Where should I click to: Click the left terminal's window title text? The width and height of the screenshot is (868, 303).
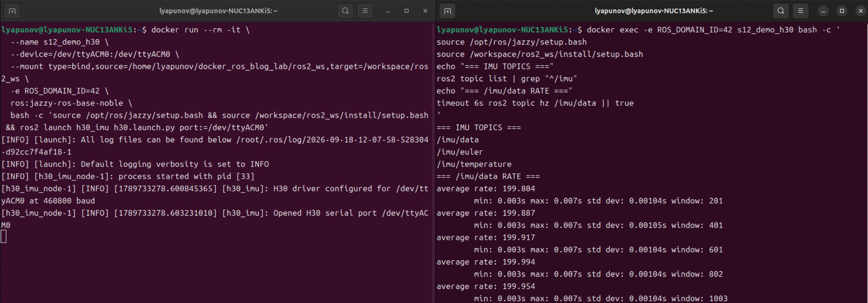[218, 11]
